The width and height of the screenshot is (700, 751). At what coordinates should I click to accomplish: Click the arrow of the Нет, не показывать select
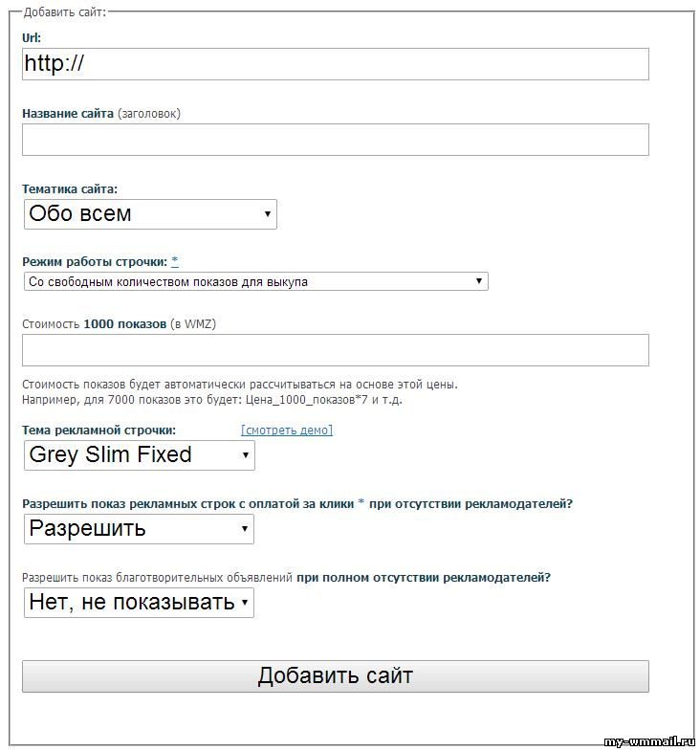click(x=245, y=603)
